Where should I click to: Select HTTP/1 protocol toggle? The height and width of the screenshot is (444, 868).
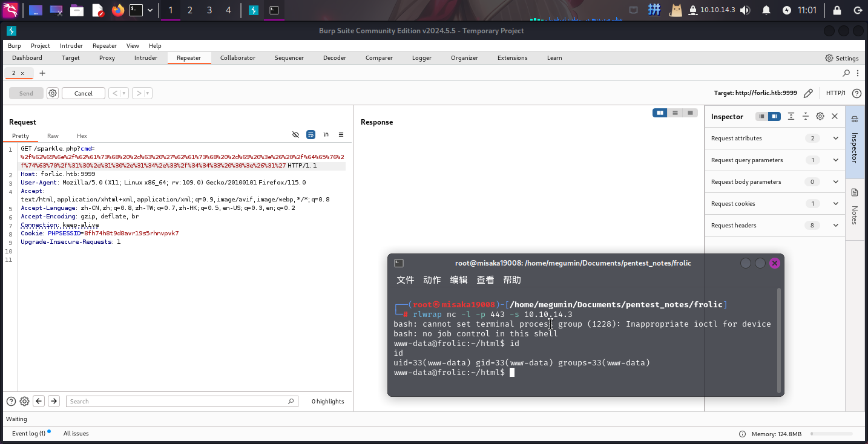(x=836, y=93)
